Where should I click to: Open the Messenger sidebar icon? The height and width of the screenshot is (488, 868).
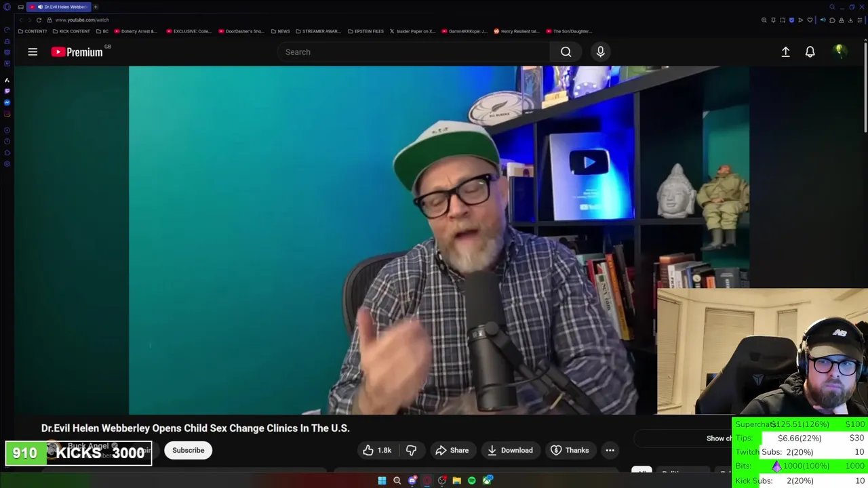click(x=7, y=102)
